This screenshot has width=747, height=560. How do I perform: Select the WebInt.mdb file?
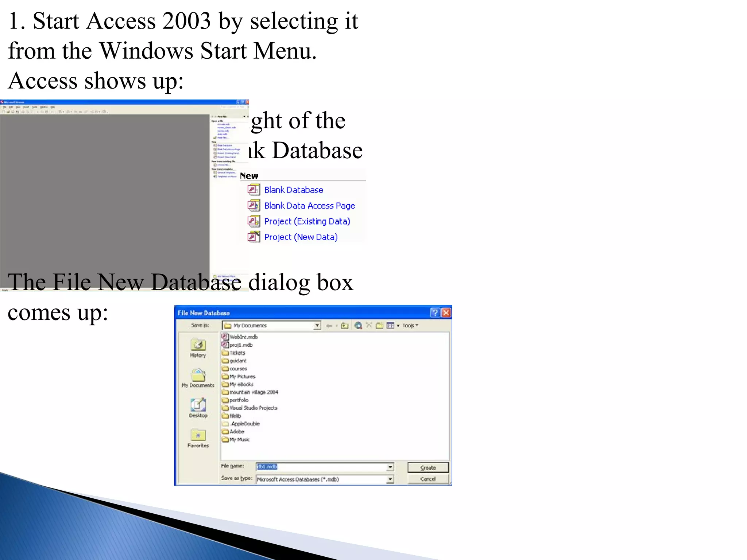[243, 337]
